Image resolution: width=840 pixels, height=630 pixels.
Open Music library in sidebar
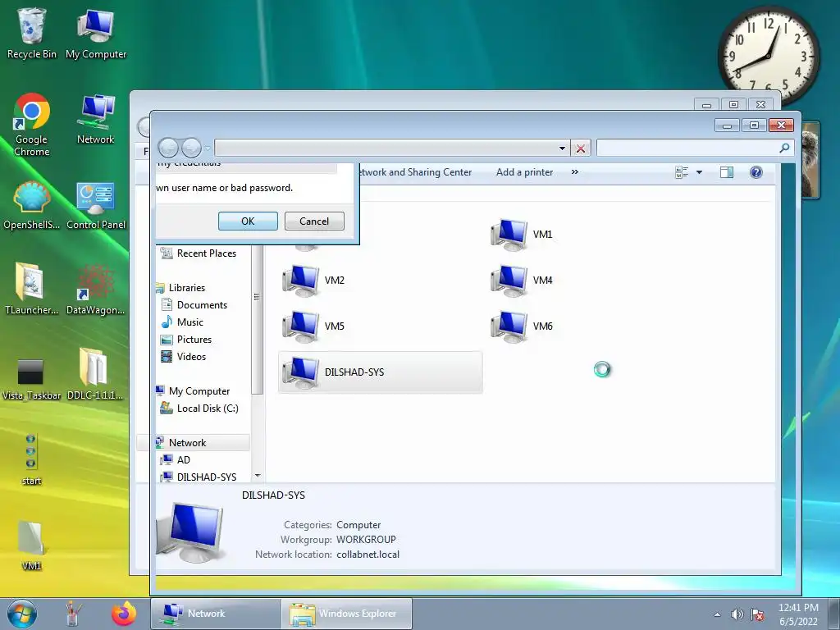tap(183, 322)
